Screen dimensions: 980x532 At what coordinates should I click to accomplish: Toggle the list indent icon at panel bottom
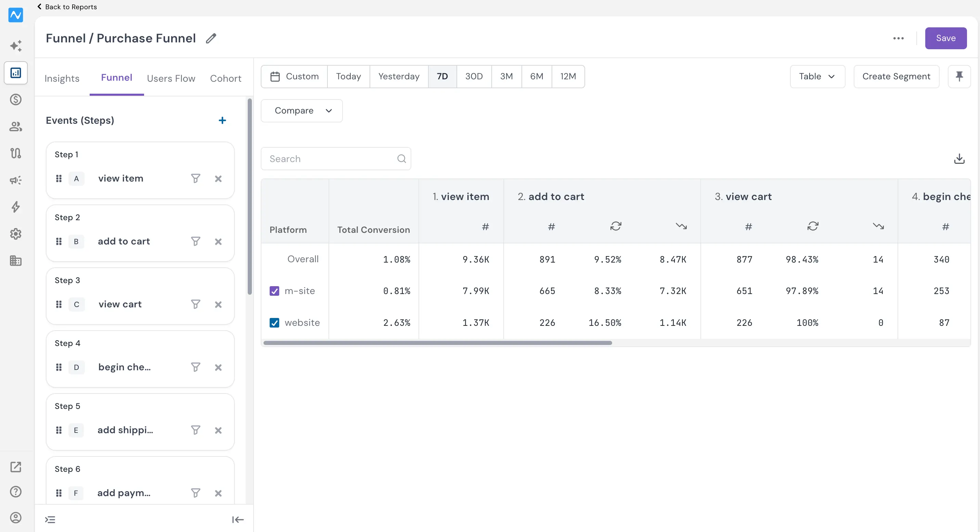coord(50,519)
